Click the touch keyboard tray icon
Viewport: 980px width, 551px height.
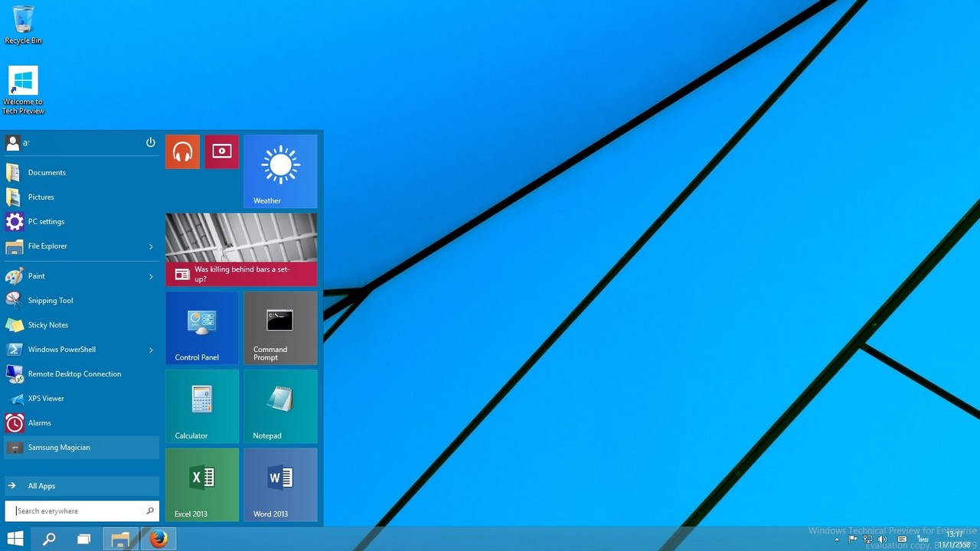[902, 540]
